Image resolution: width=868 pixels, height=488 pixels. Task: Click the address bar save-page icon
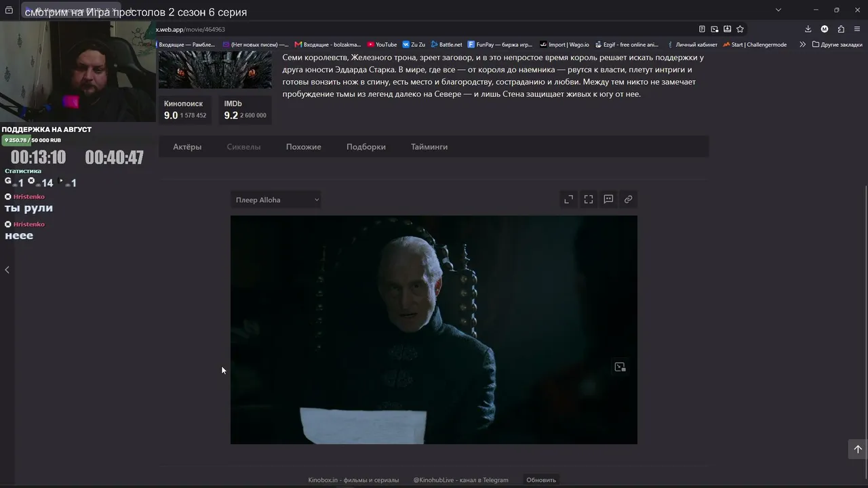click(727, 29)
